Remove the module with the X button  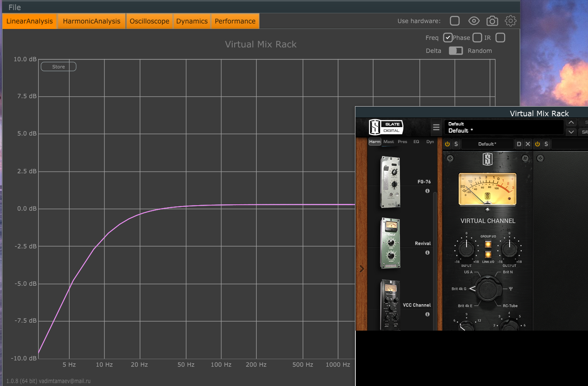point(528,144)
